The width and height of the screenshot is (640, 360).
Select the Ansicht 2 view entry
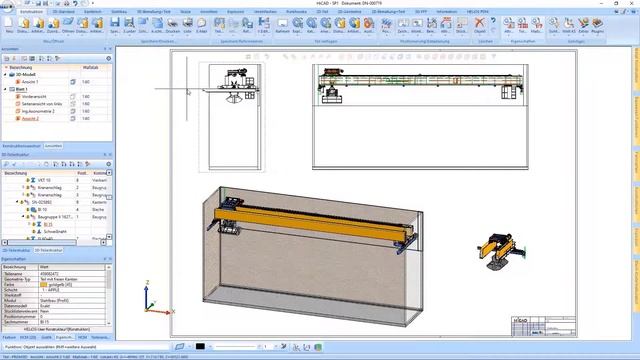pos(30,119)
